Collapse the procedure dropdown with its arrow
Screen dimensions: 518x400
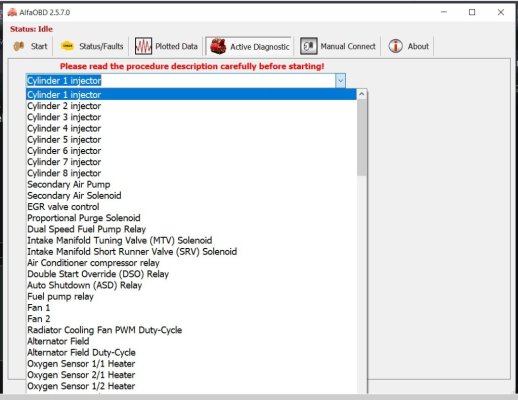(340, 81)
